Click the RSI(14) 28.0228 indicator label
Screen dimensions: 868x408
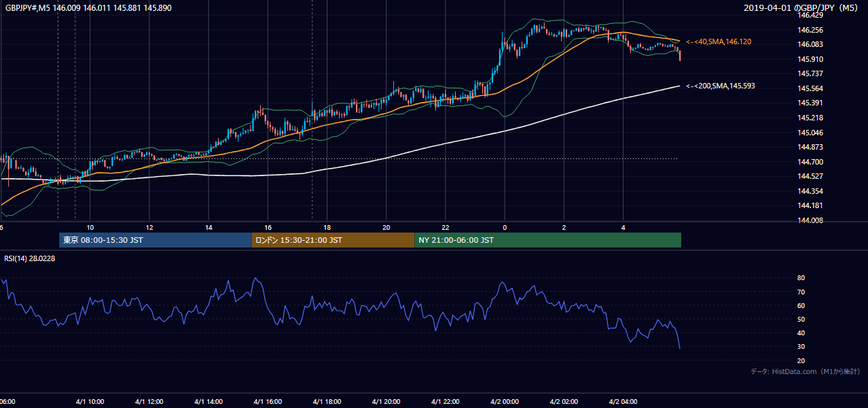click(29, 258)
